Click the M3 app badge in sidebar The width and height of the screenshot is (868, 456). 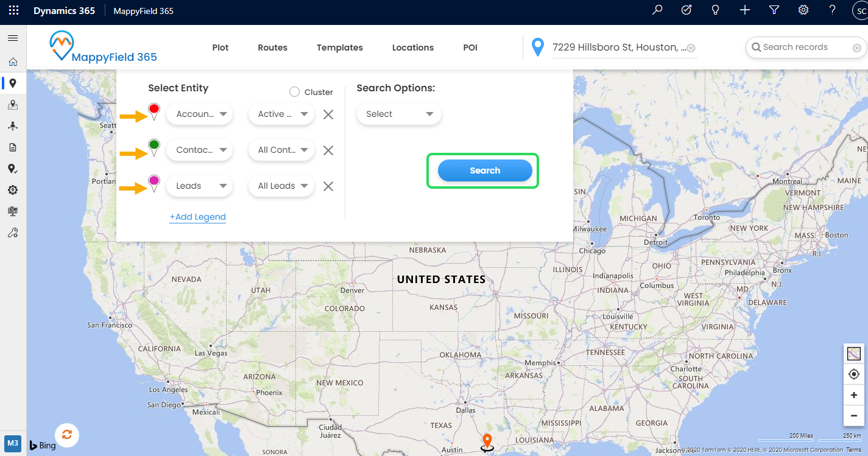[x=13, y=443]
